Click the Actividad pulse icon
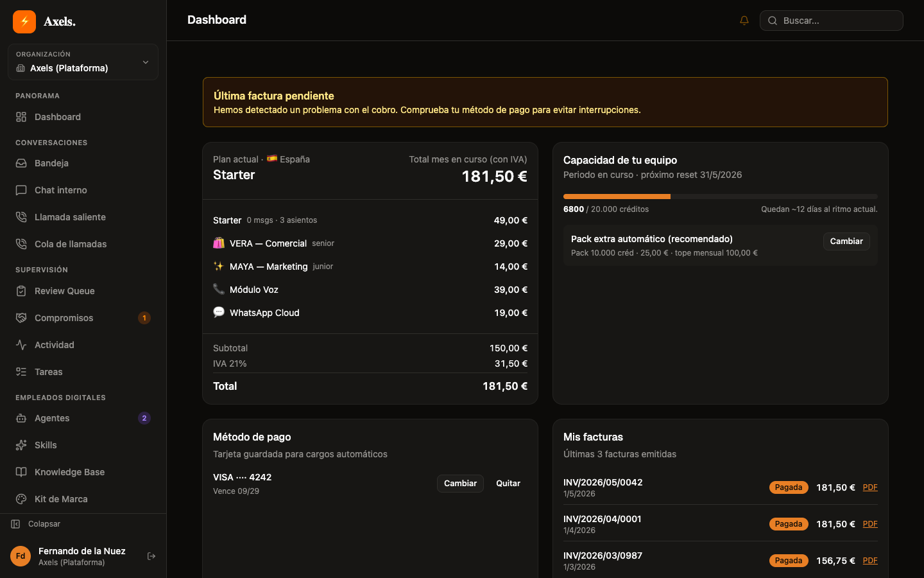The image size is (924, 578). (x=21, y=345)
